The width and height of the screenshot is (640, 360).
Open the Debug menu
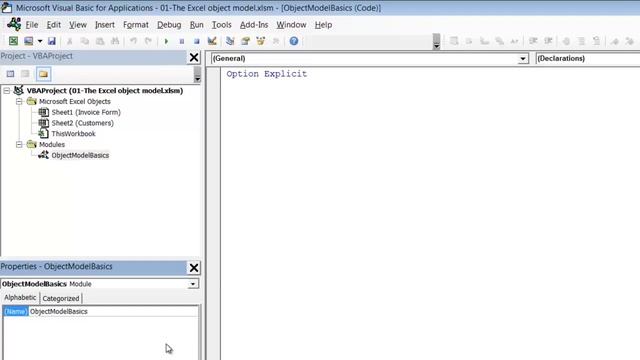tap(169, 25)
